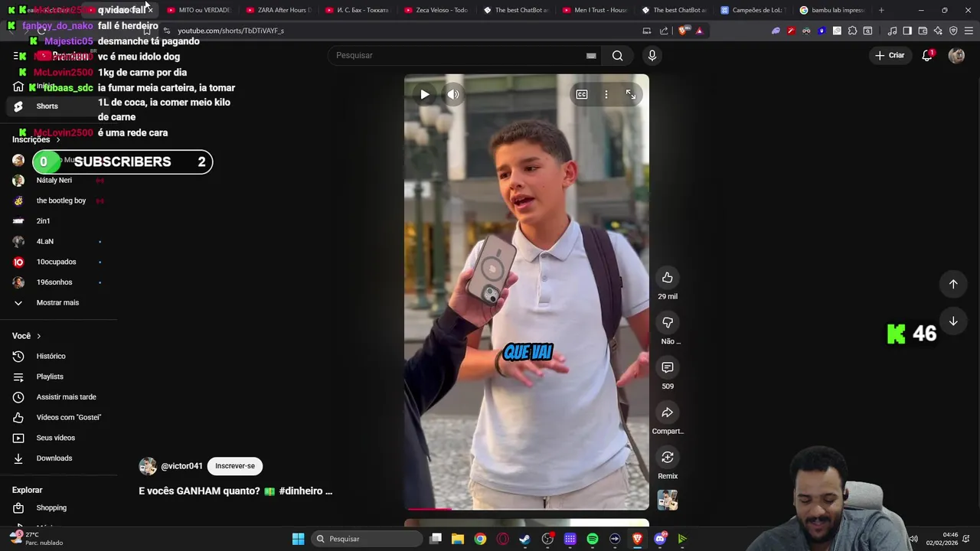
Task: Expand the 'E vocês GANHAM quanto?' description
Action: tap(235, 491)
